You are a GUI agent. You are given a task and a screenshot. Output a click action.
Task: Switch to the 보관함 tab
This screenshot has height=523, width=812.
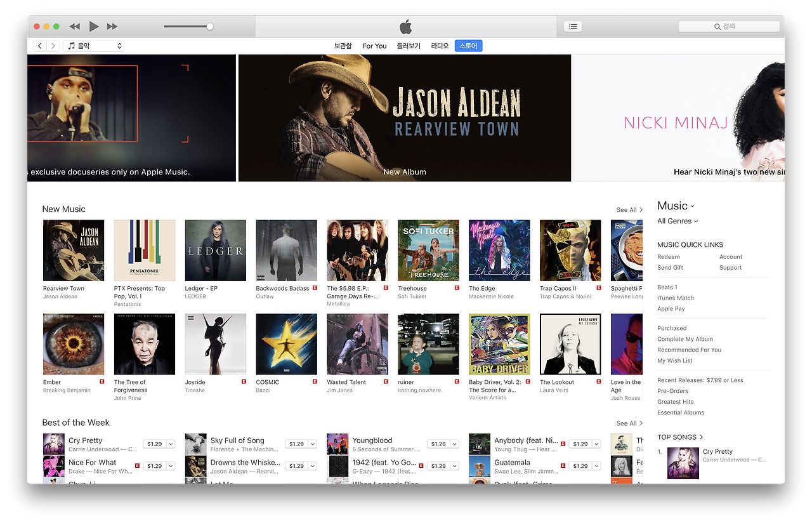point(343,46)
